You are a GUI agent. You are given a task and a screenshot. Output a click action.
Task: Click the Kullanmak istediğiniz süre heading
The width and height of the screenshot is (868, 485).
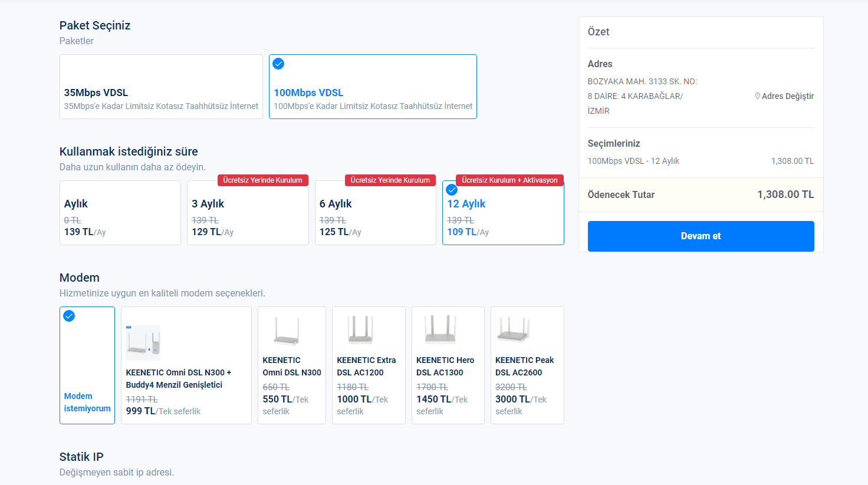tap(129, 151)
